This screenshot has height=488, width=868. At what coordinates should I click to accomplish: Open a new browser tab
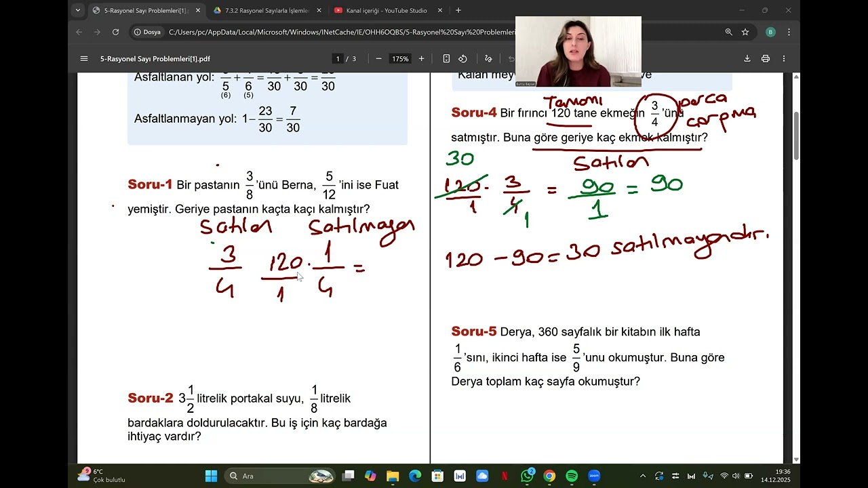458,10
